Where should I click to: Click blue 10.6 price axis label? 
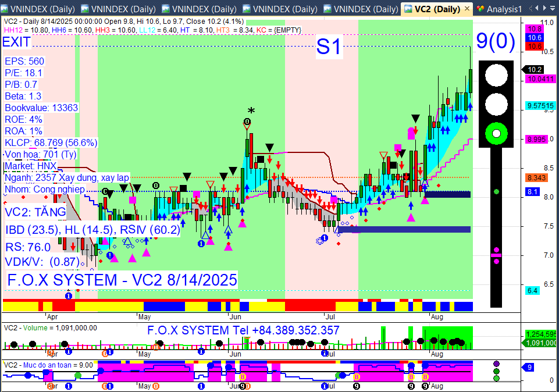[535, 38]
